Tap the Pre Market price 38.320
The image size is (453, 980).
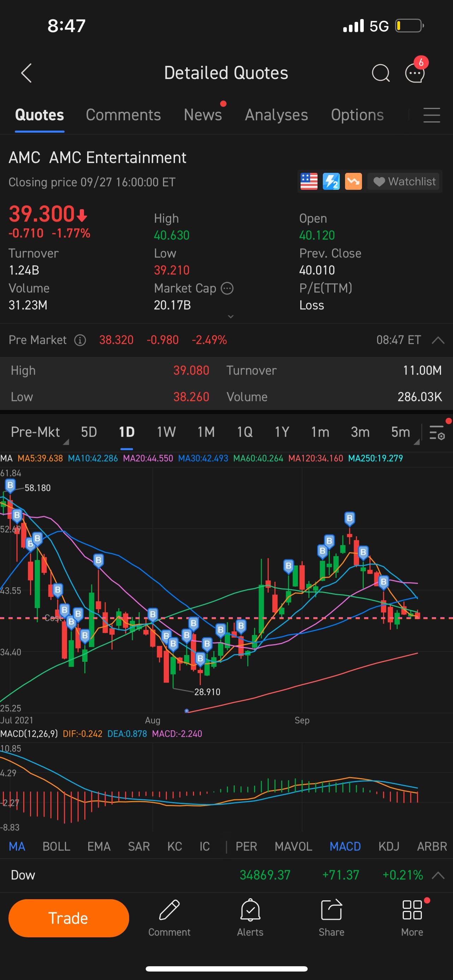116,340
